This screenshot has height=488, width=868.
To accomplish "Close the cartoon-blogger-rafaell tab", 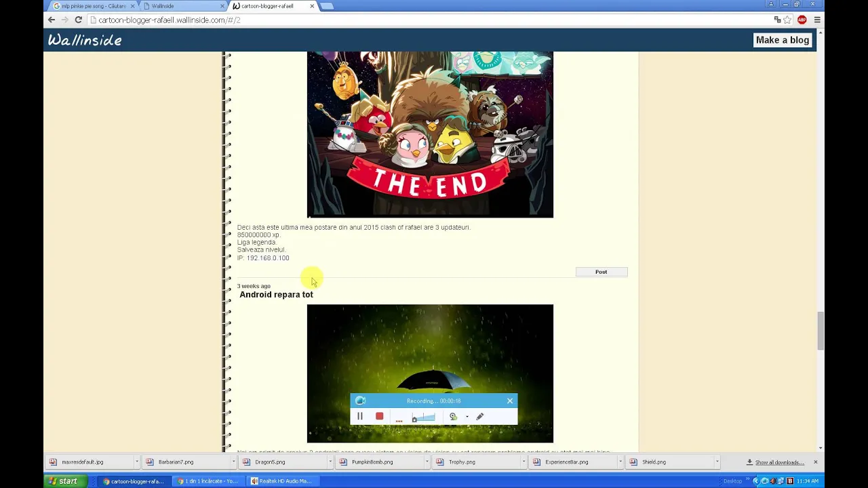I will pos(312,6).
